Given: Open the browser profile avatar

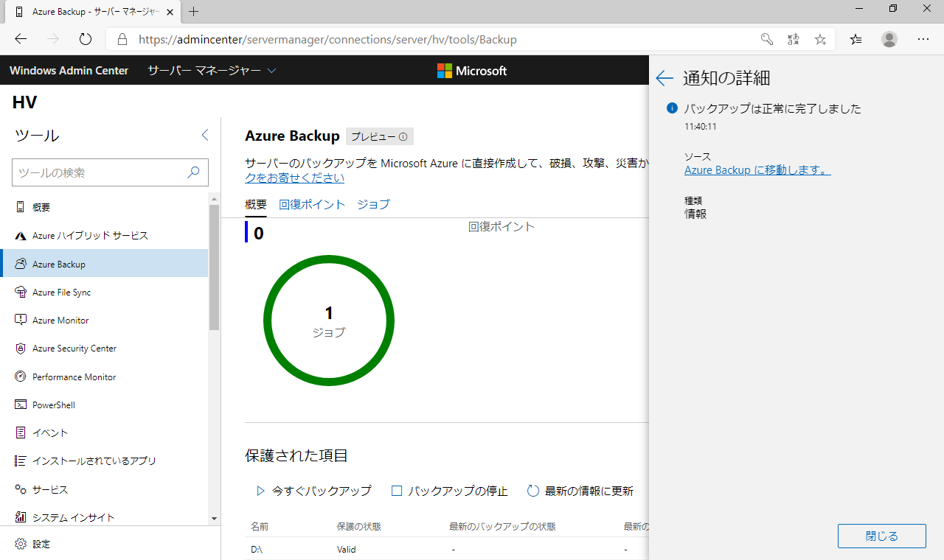Looking at the screenshot, I should [x=889, y=39].
